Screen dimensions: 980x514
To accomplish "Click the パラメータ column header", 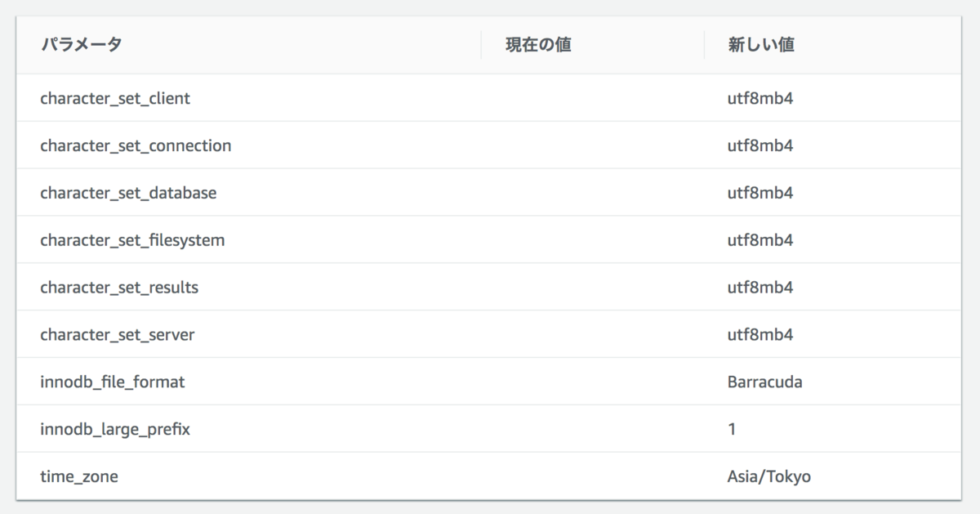I will (x=81, y=46).
